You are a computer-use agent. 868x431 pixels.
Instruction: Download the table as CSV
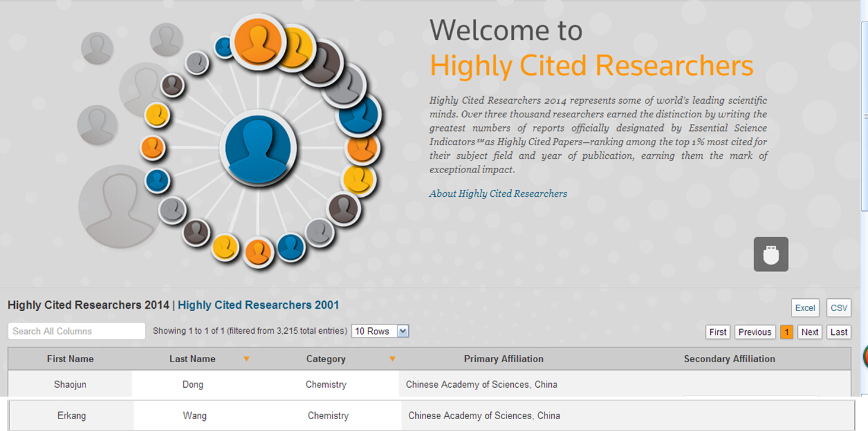pyautogui.click(x=838, y=308)
